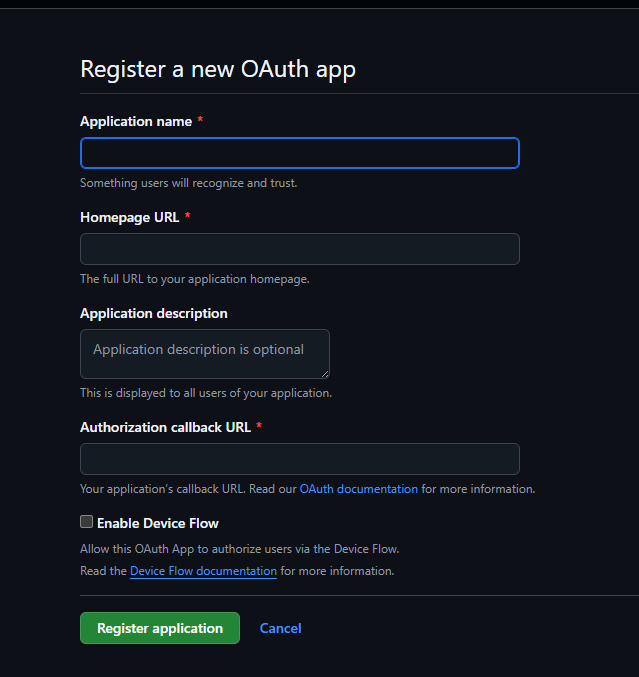
Task: Click the 'Allow this OAuth App' helper text
Action: click(x=240, y=549)
